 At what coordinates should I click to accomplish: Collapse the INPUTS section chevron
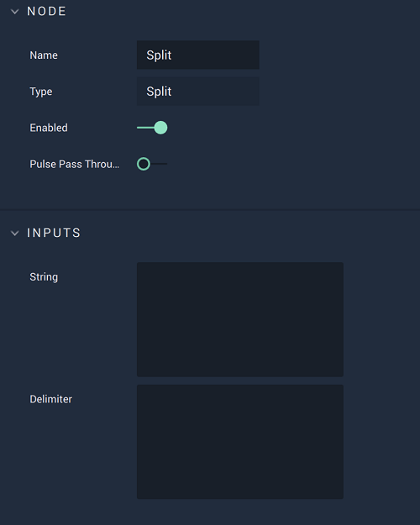click(x=15, y=233)
